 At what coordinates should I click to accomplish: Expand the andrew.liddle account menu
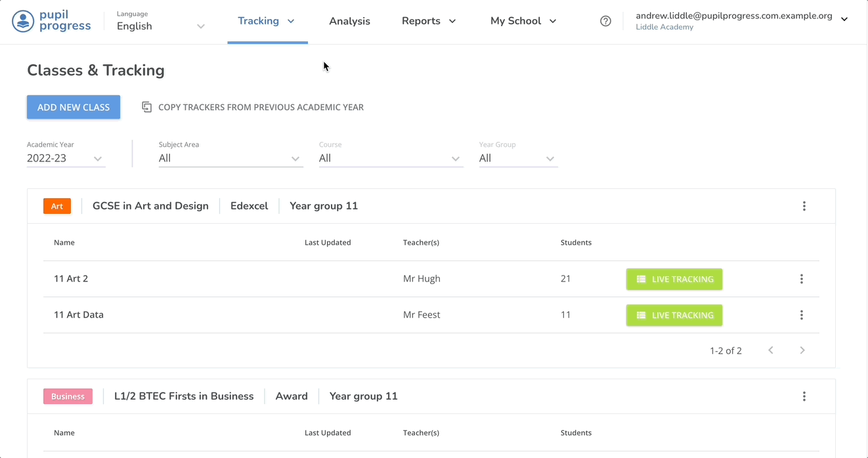(x=844, y=20)
